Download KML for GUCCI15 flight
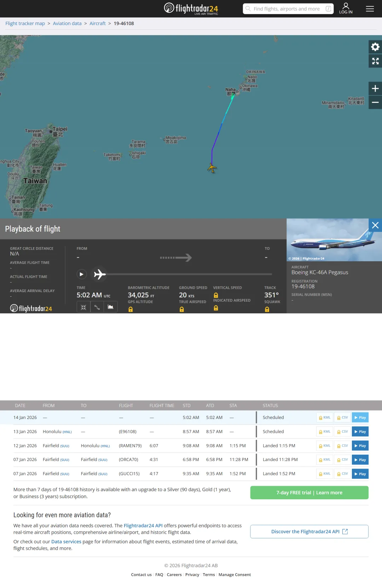 [325, 474]
